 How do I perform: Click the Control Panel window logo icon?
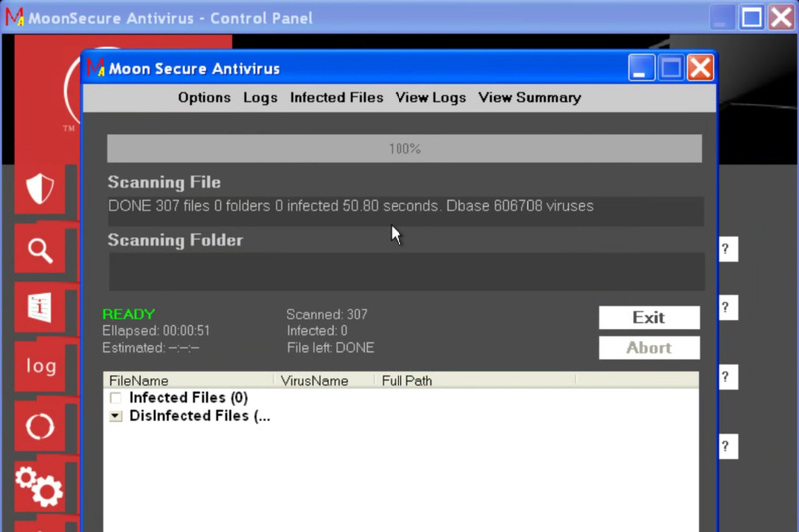[x=14, y=17]
